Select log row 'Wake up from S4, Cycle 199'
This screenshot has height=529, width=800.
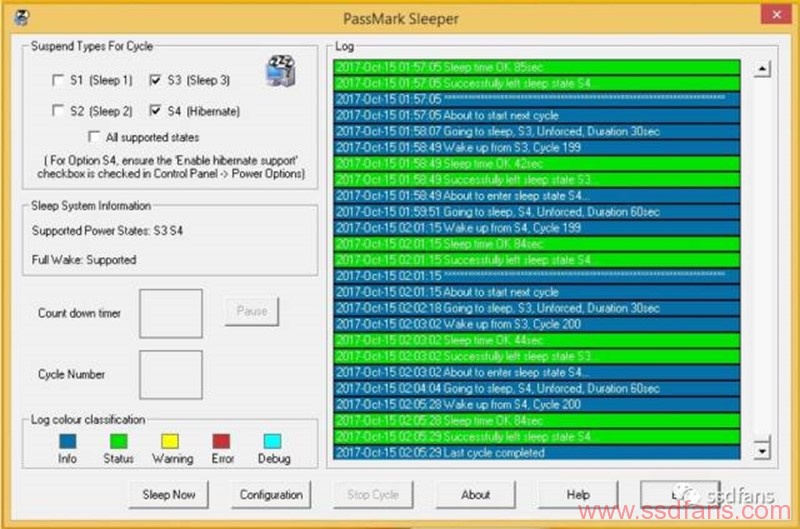tap(537, 228)
